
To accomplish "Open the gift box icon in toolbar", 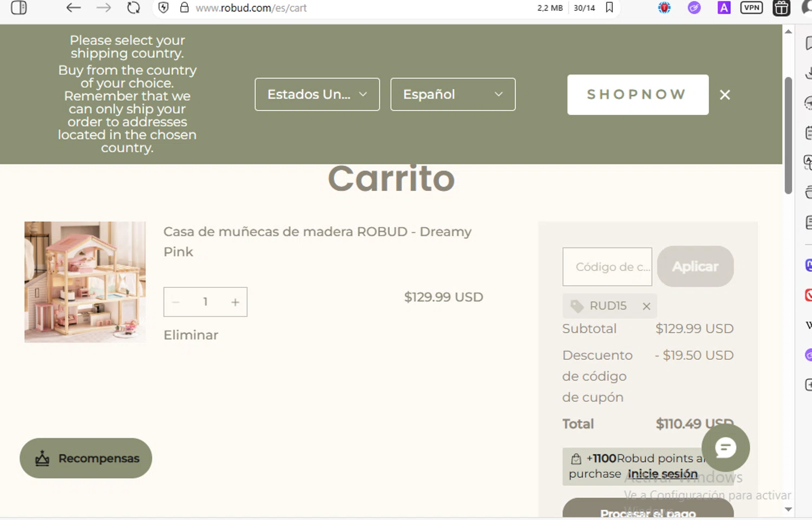I will tap(781, 8).
